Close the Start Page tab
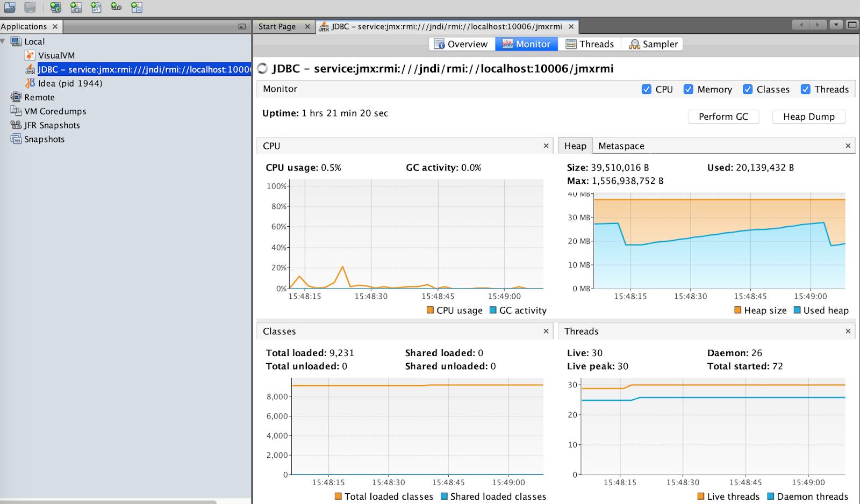860x504 pixels. tap(307, 26)
